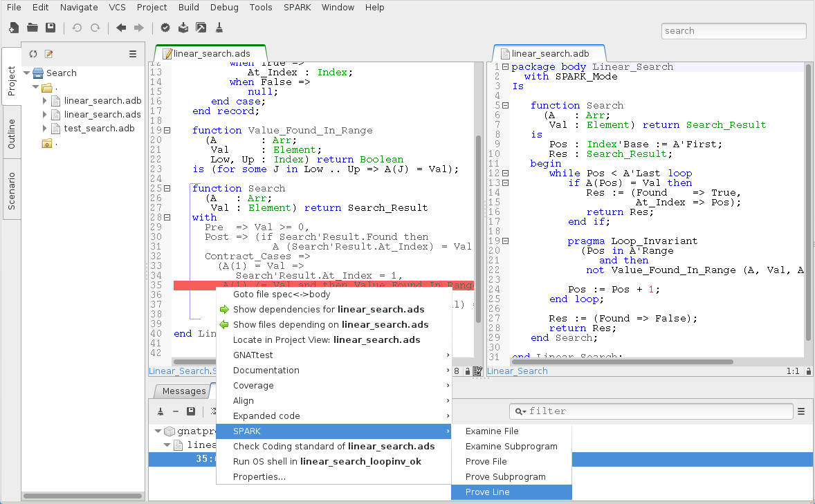
Task: Collapse the Search project tree node
Action: [26, 73]
